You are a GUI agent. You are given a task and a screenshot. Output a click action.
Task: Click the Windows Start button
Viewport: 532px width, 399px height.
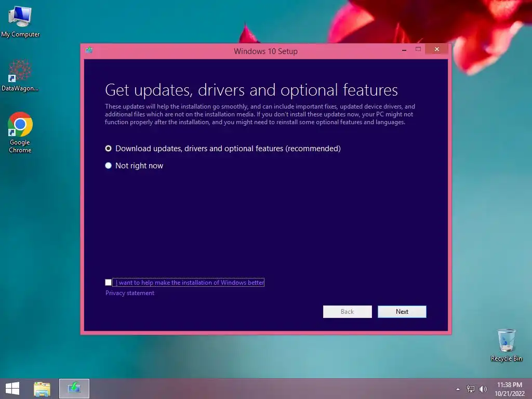point(12,389)
